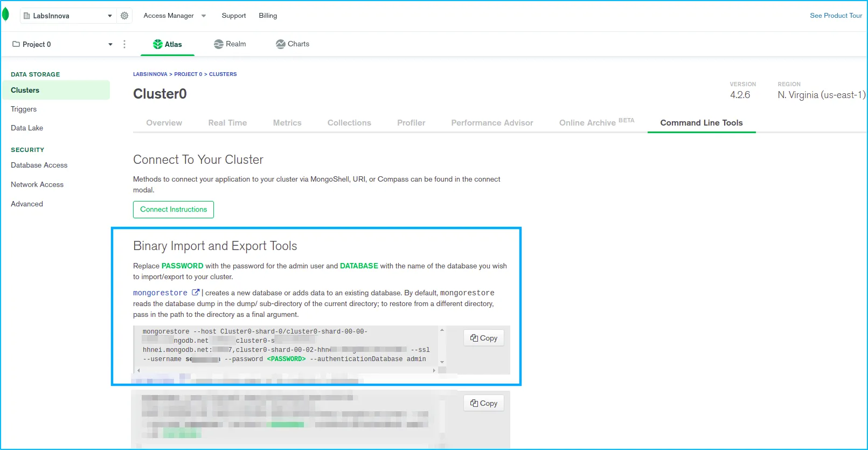Click the See Product Tour link
This screenshot has height=450, width=868.
pos(836,16)
